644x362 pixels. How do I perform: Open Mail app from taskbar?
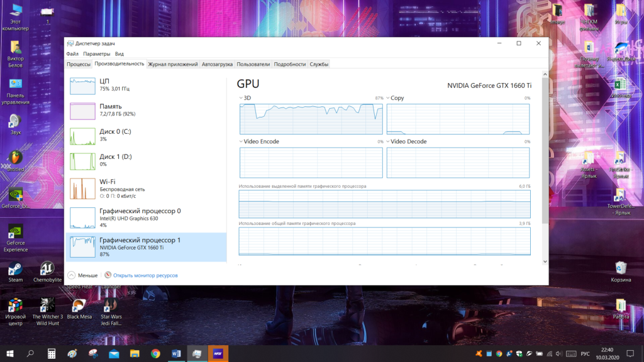(114, 353)
